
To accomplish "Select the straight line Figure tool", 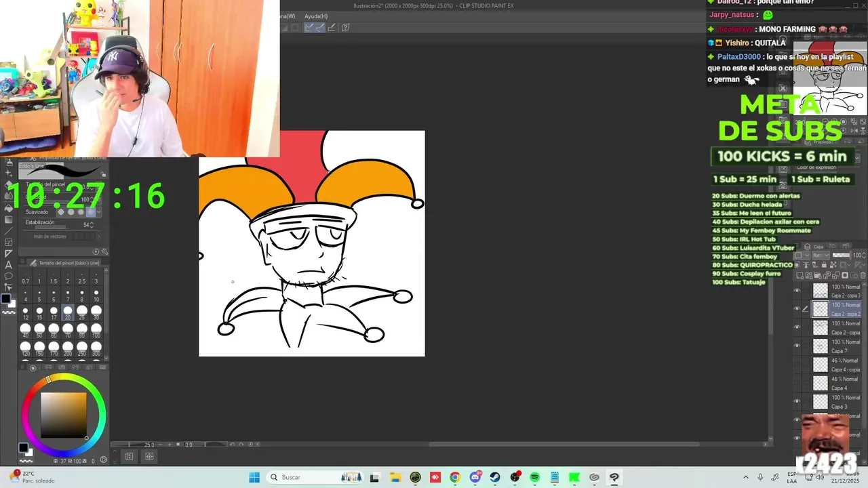I will (x=8, y=231).
